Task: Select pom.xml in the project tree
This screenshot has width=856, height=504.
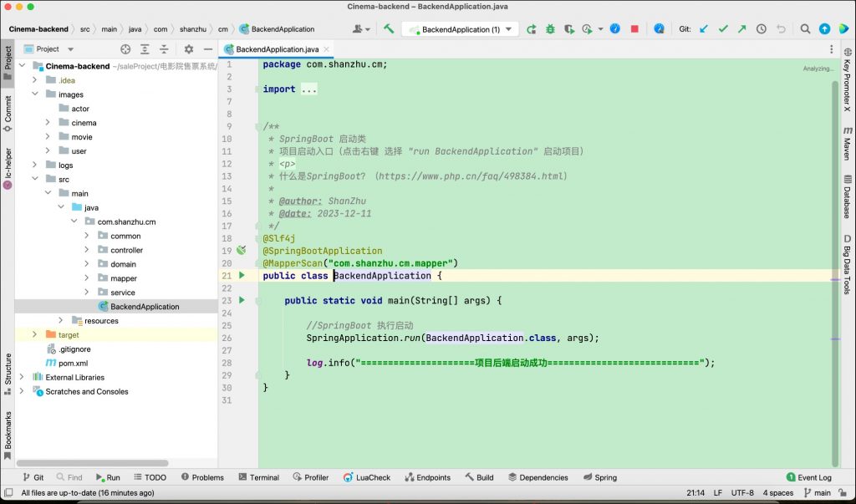Action: [73, 364]
